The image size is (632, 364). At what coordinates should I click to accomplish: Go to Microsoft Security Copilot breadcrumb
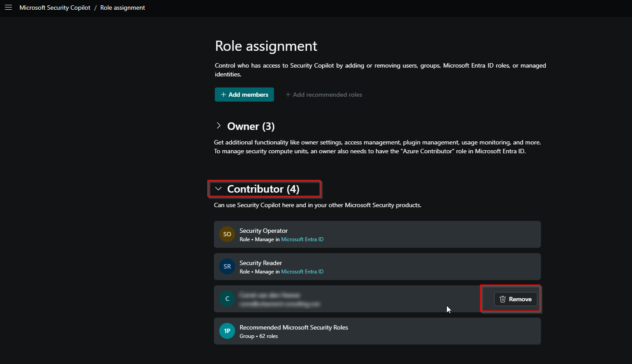[x=55, y=8]
